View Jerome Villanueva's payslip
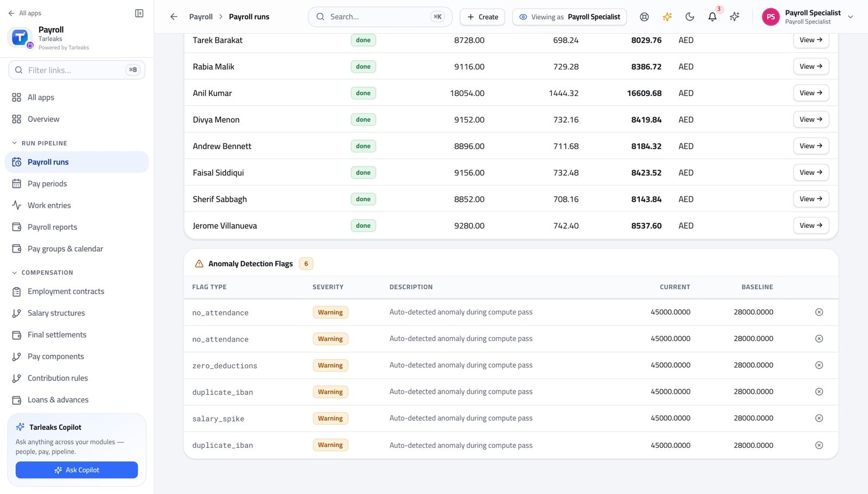868x494 pixels. point(811,226)
